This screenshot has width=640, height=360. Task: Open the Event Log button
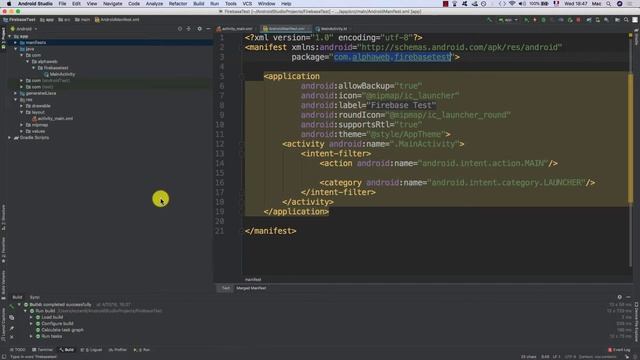[x=619, y=350]
